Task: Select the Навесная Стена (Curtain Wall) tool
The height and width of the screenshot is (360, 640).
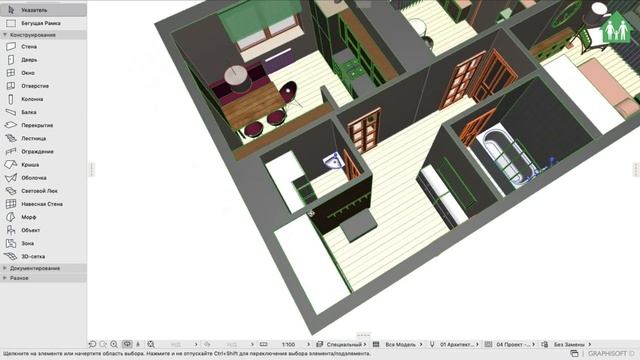Action: pyautogui.click(x=43, y=204)
